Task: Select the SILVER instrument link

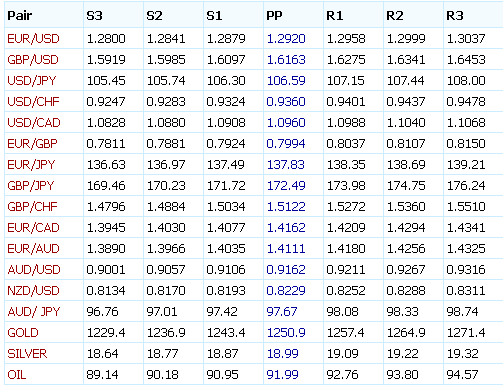Action: 27,354
